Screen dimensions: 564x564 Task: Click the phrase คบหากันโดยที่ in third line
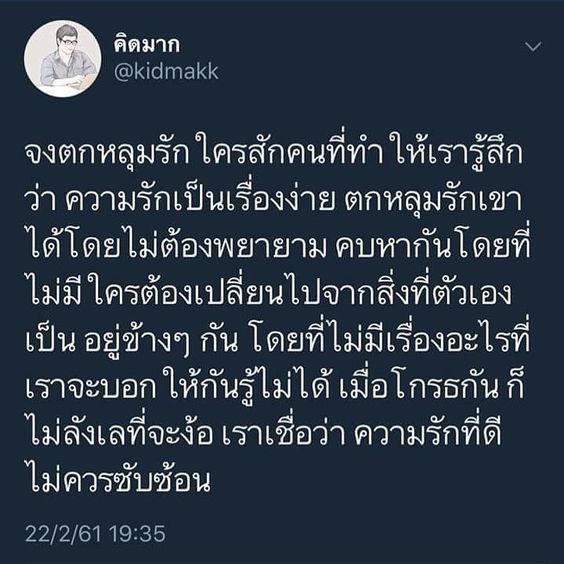(433, 246)
